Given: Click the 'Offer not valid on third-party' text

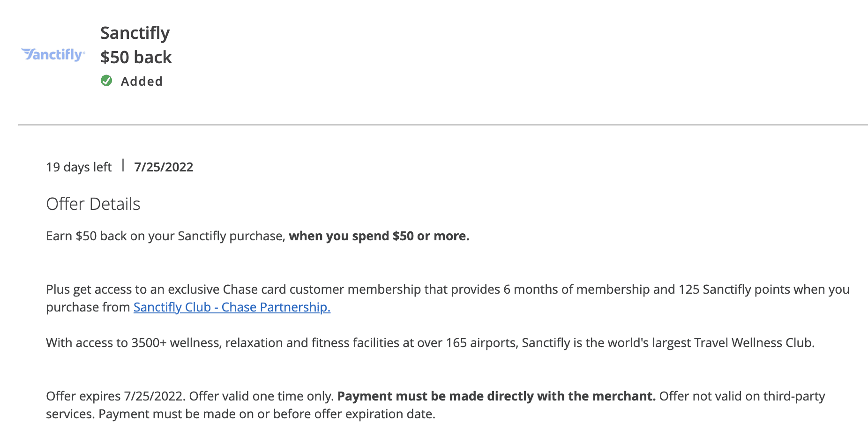Looking at the screenshot, I should point(742,396).
